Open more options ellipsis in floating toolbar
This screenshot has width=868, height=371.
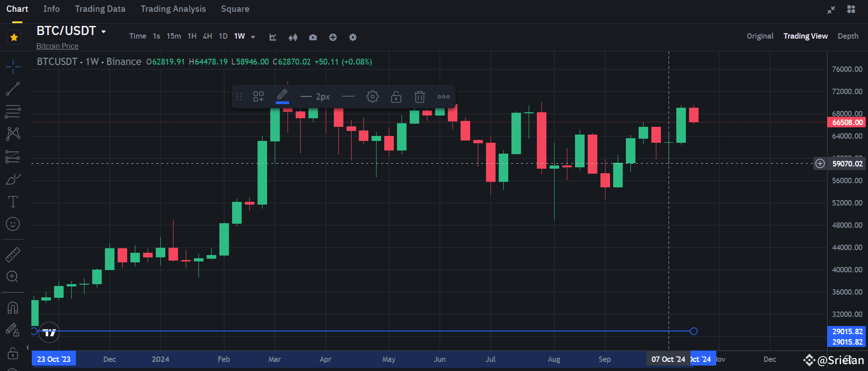(x=444, y=96)
